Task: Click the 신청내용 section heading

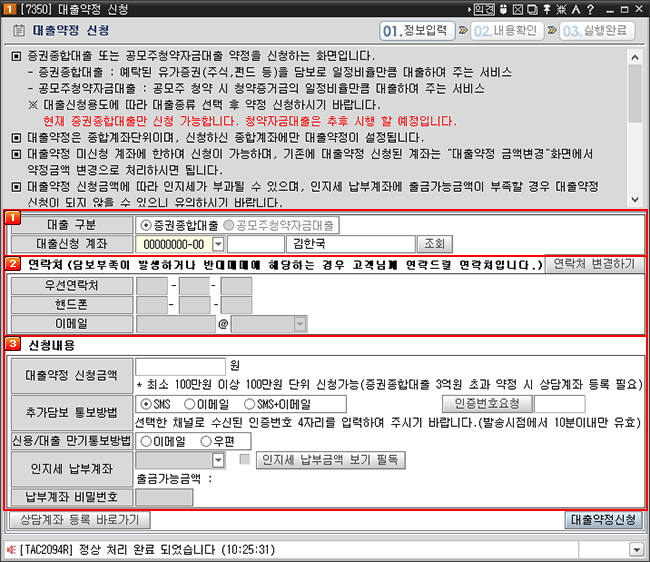Action: click(51, 345)
